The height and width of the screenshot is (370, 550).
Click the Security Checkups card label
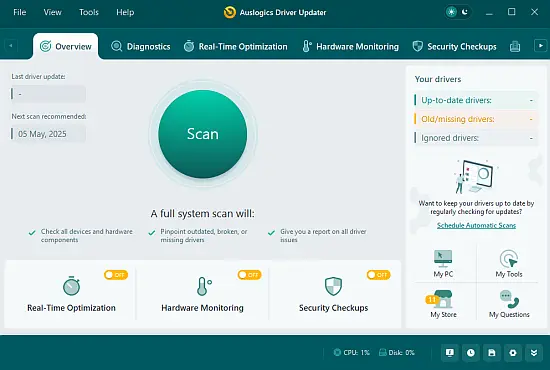pos(334,308)
